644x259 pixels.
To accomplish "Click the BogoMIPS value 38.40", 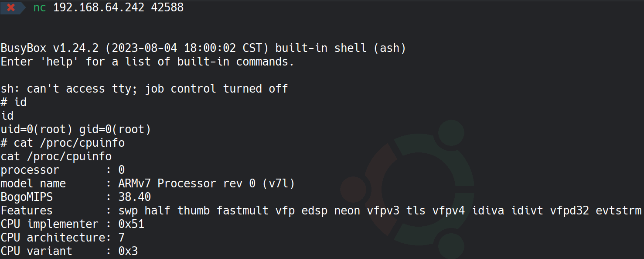I will coord(135,197).
